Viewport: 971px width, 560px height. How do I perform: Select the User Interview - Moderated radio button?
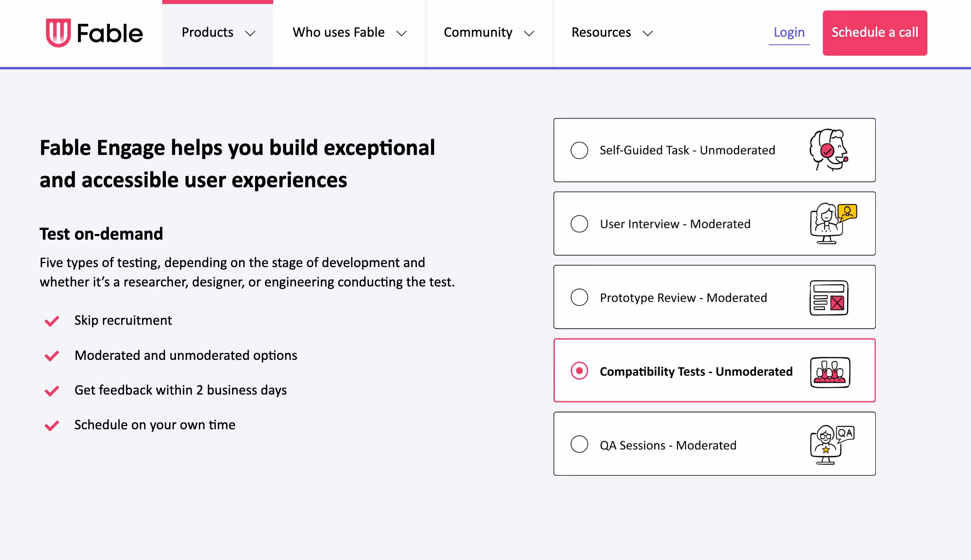[x=579, y=224]
